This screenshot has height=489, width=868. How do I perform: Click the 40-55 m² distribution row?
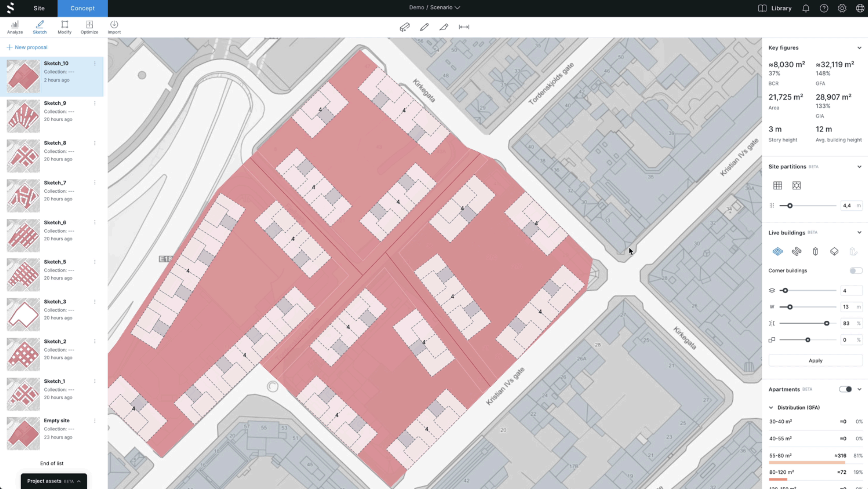pos(816,439)
